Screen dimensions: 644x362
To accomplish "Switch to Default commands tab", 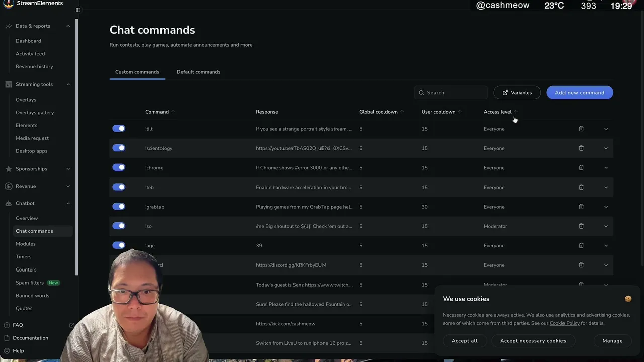I will pyautogui.click(x=198, y=72).
